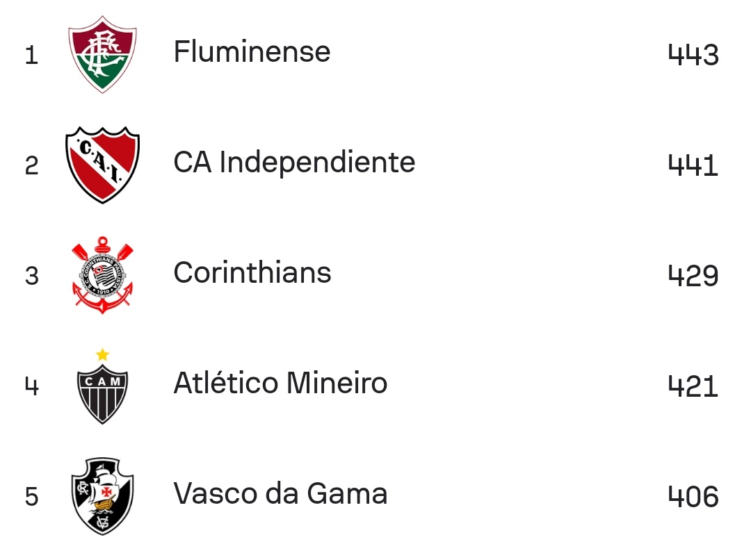Select the Vasco da Gama name
The height and width of the screenshot is (560, 751).
pos(281,493)
